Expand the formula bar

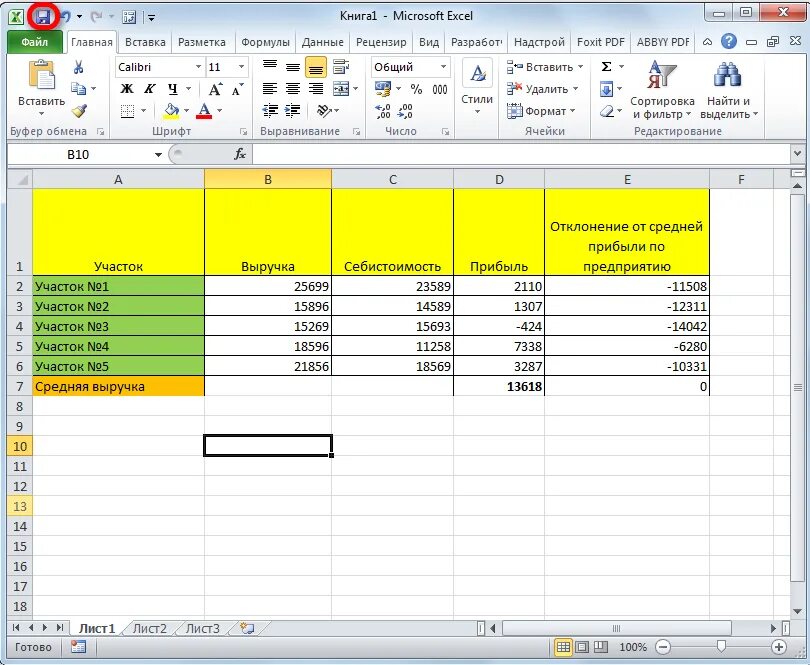tap(796, 154)
